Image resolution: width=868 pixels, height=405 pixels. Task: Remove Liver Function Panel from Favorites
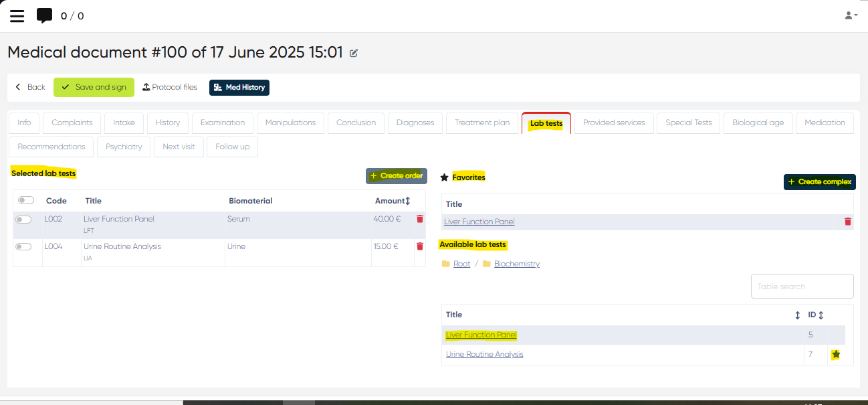[847, 222]
